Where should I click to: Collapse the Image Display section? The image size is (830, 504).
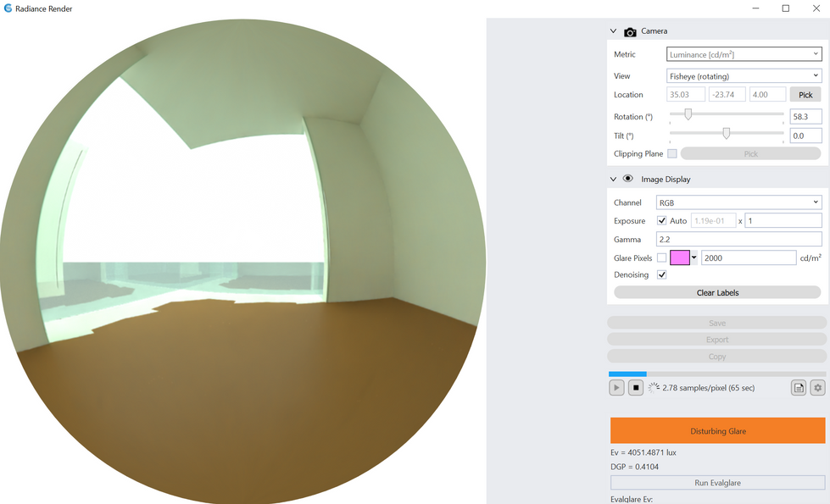tap(612, 179)
